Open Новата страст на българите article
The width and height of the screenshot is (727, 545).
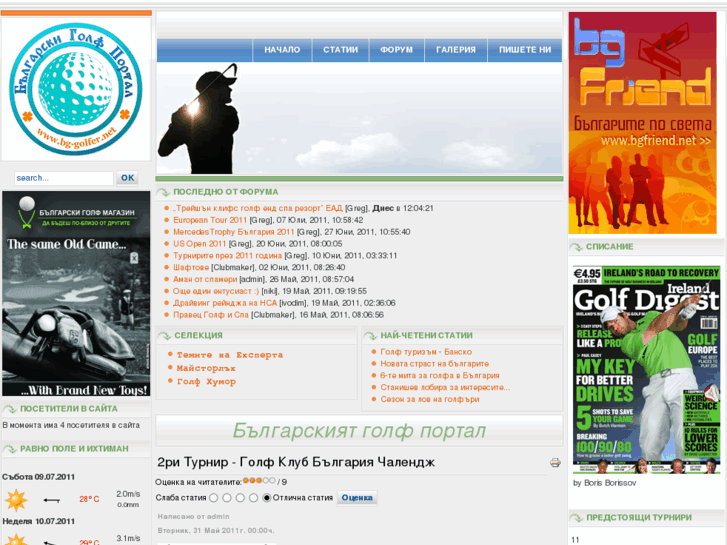434,364
